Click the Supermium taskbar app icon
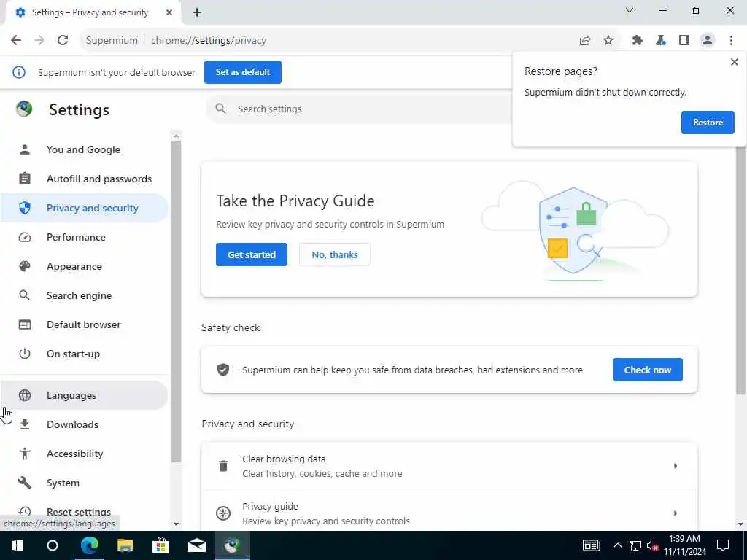The image size is (747, 560). [233, 545]
